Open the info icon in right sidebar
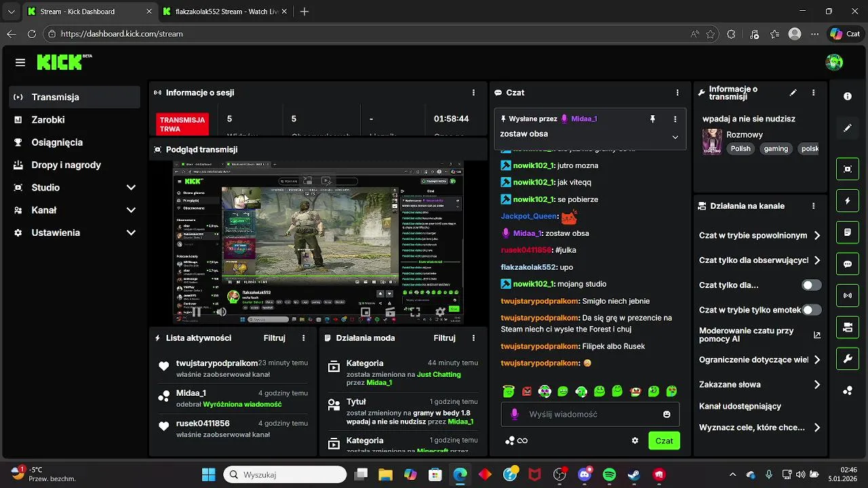The width and height of the screenshot is (868, 488). 848,97
